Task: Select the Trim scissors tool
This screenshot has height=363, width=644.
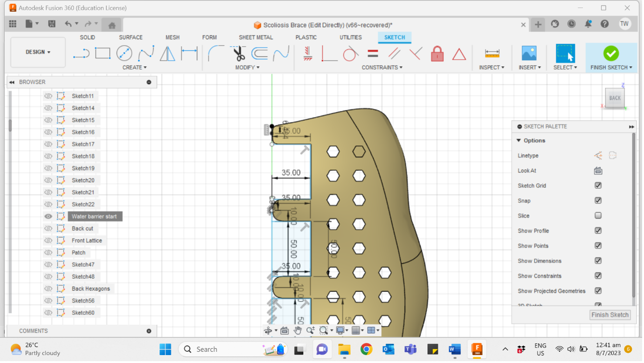Action: pyautogui.click(x=239, y=54)
